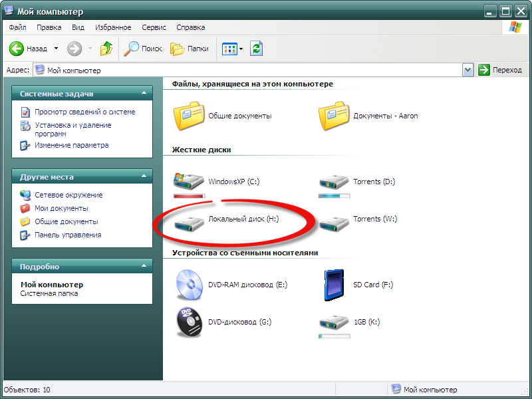Open the WindowsXP (C:) drive icon
This screenshot has width=532, height=399.
point(189,182)
